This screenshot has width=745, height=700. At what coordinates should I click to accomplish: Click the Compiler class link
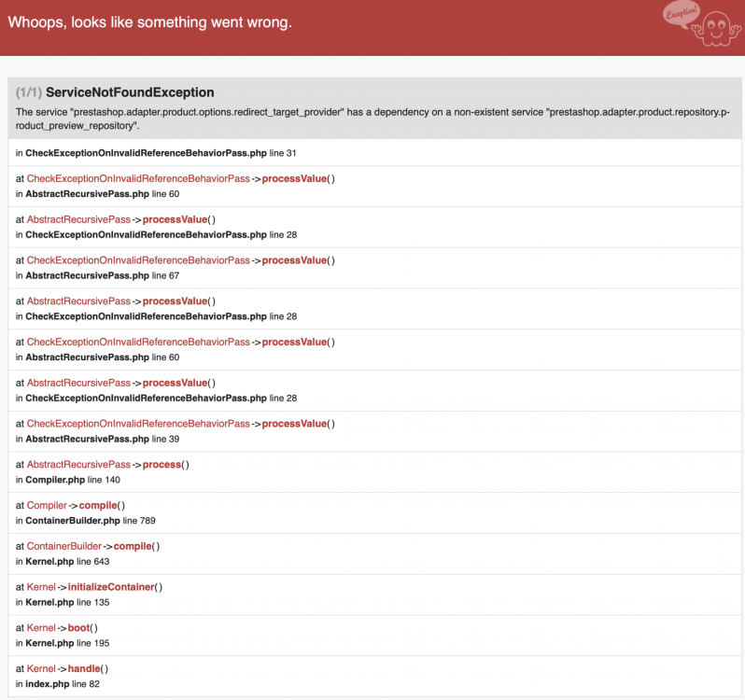(47, 505)
